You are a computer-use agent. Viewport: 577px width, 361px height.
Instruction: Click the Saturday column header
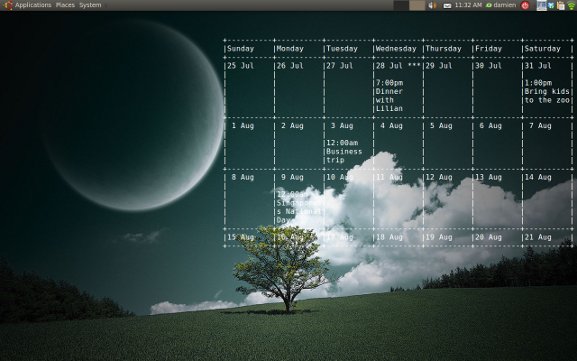542,49
